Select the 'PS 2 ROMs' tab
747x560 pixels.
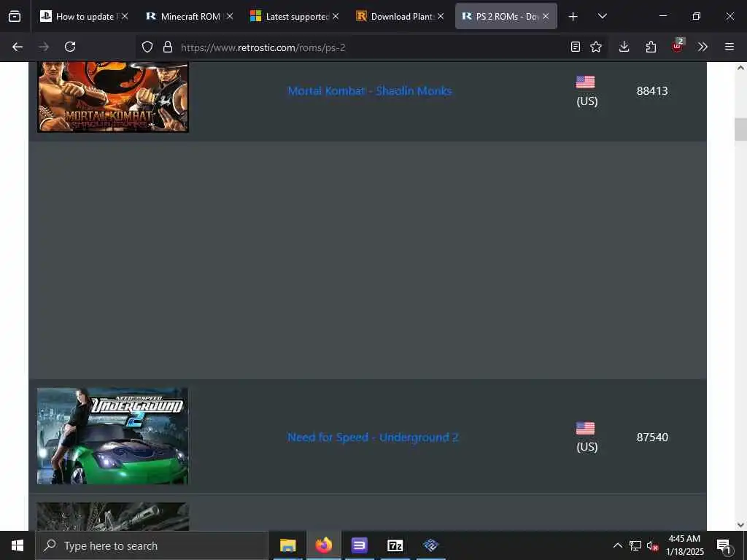click(x=506, y=16)
